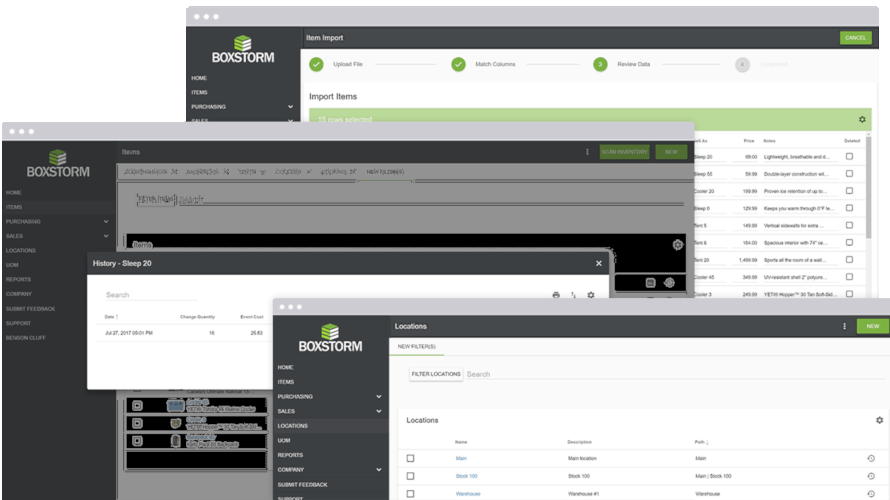Expand Purchasing in Item Import window sidebar

291,107
